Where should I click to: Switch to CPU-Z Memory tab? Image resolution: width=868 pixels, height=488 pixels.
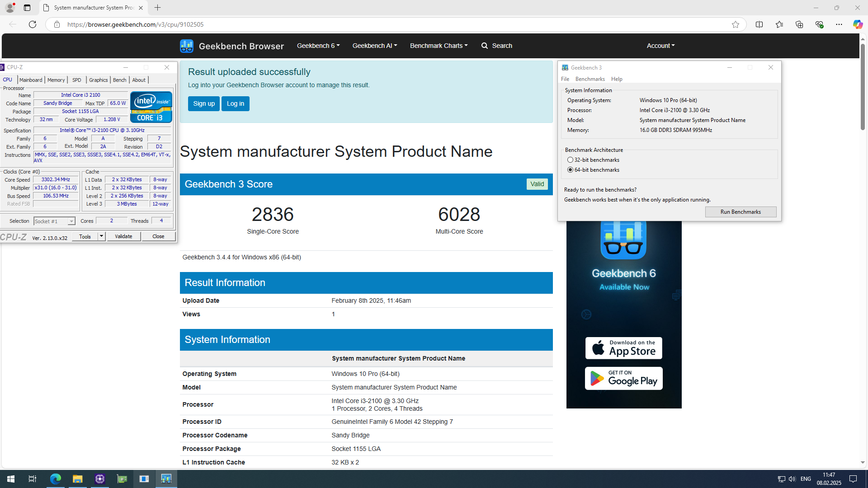pos(56,80)
